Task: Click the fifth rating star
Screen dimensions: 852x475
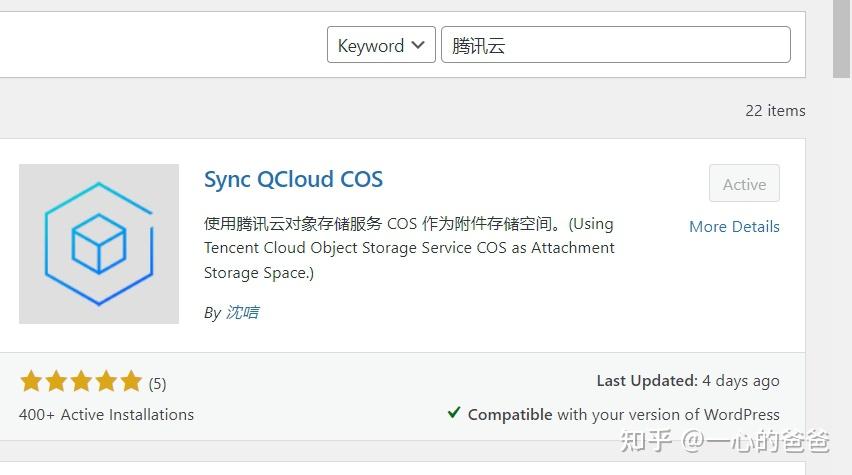Action: click(131, 381)
